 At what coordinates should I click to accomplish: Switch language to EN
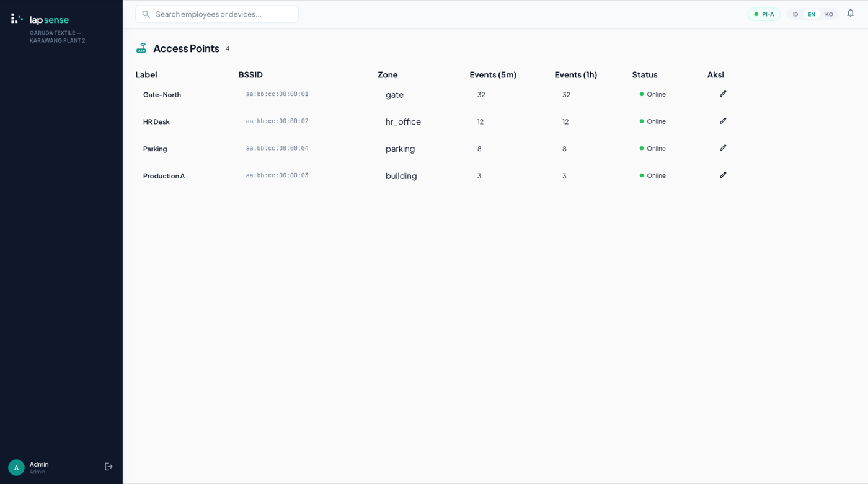point(812,14)
